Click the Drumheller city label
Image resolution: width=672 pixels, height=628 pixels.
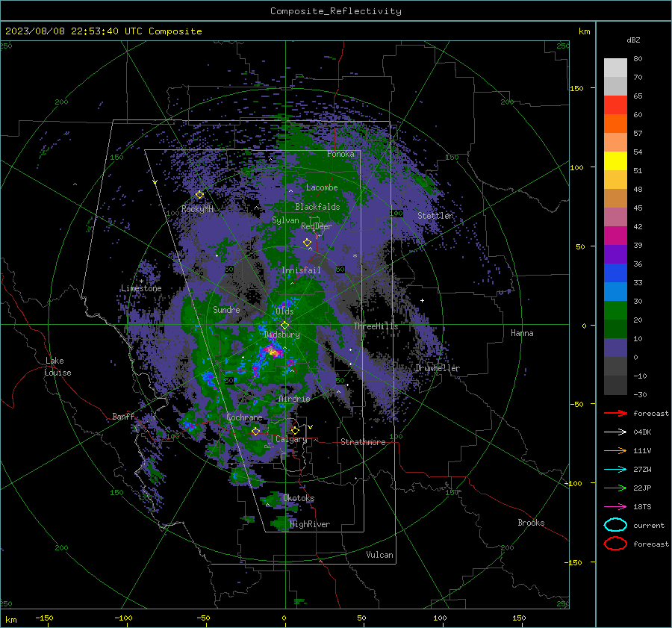pyautogui.click(x=437, y=368)
